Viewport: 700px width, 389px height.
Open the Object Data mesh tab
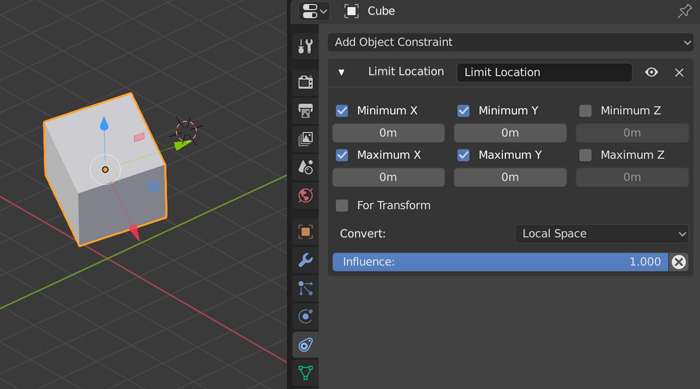305,372
